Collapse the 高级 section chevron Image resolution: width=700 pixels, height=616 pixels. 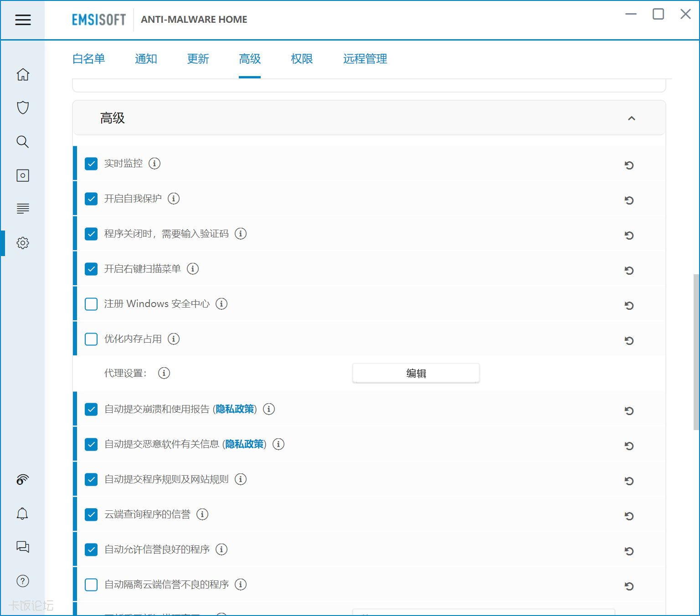coord(631,118)
